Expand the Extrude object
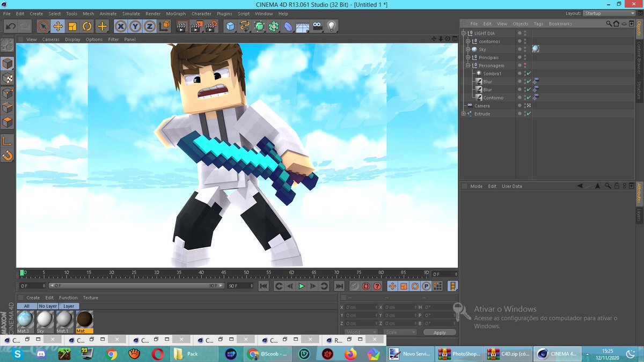This screenshot has width=644, height=362. (x=464, y=114)
